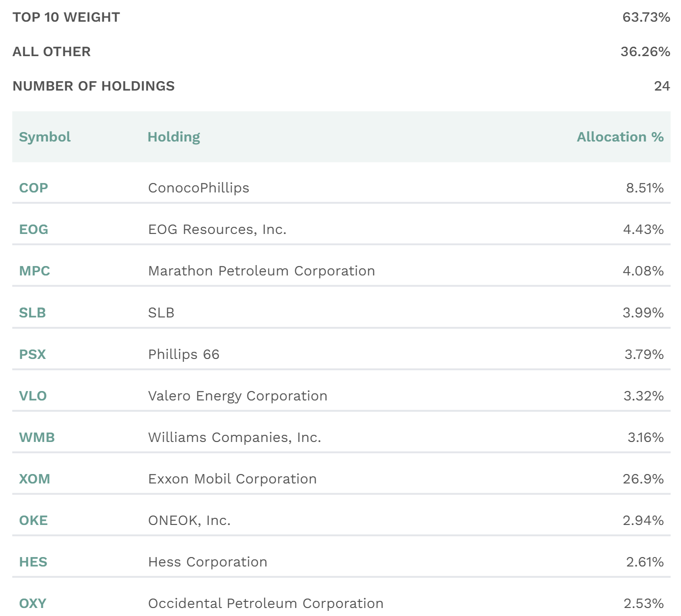Image resolution: width=681 pixels, height=616 pixels.
Task: Open the COP ticker symbol link
Action: (x=33, y=188)
